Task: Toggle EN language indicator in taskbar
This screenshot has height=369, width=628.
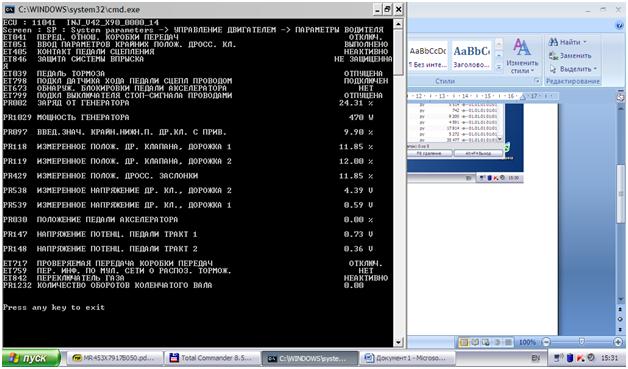Action: (535, 358)
